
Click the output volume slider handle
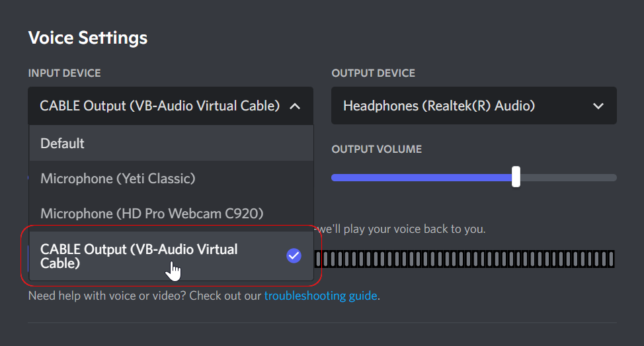pyautogui.click(x=516, y=177)
